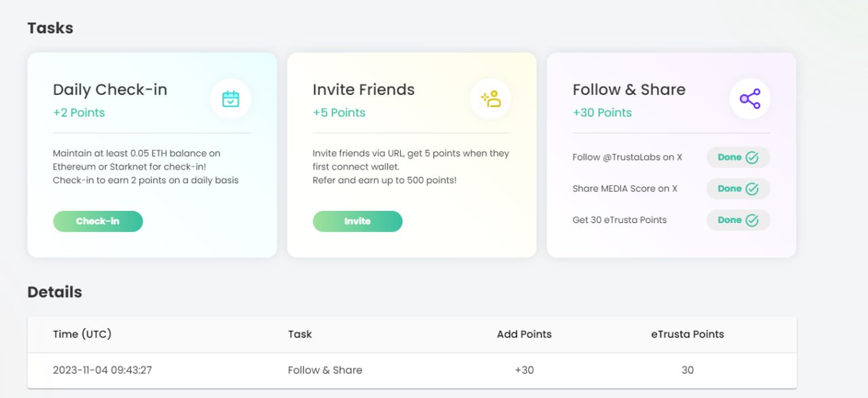Click the Time (UTC) column header
This screenshot has width=868, height=398.
[82, 334]
